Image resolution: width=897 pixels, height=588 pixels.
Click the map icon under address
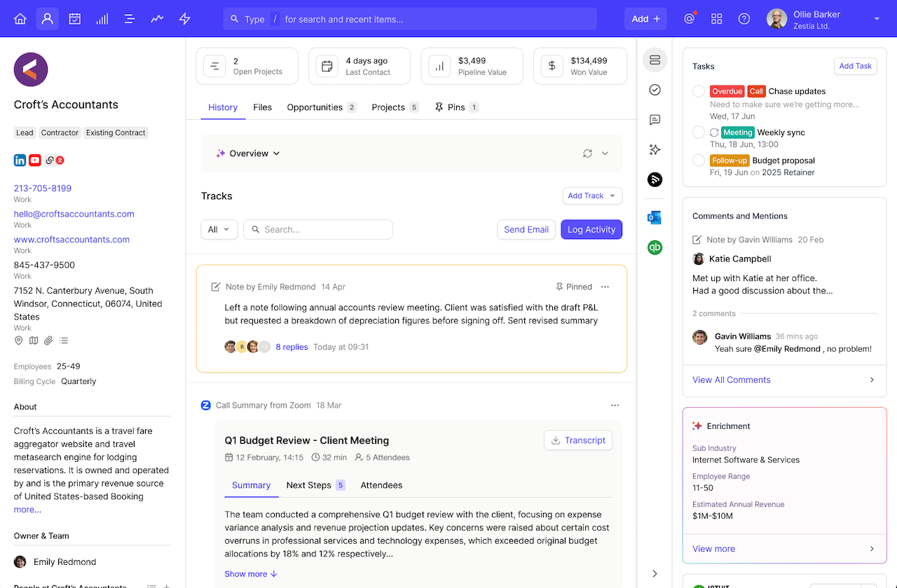tap(34, 341)
